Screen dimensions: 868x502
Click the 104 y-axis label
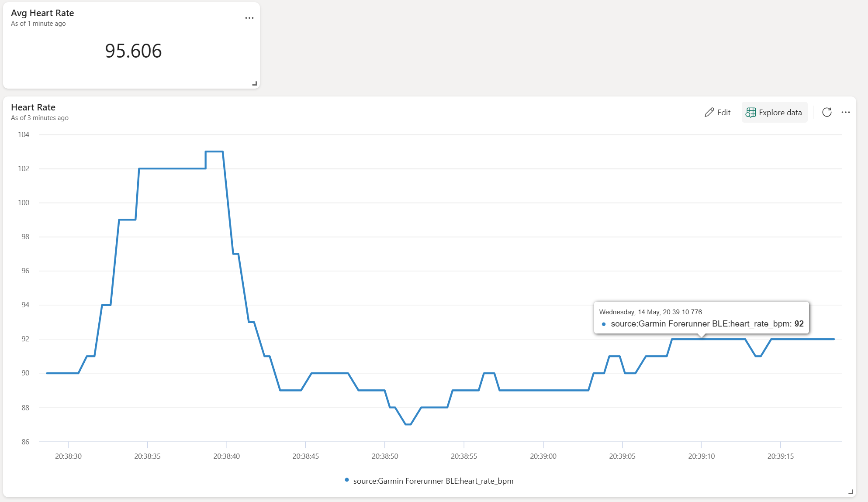point(24,134)
